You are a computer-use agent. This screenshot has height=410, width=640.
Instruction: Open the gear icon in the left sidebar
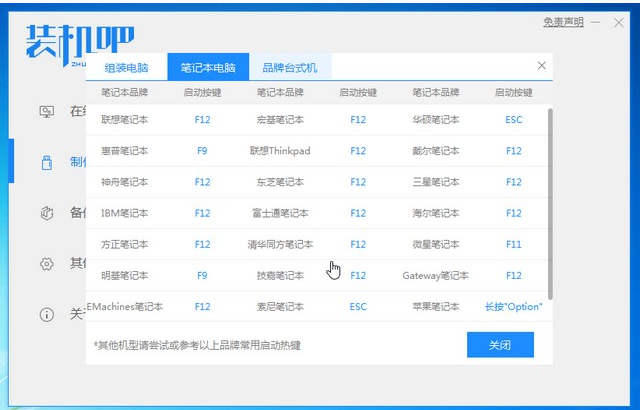pos(46,264)
